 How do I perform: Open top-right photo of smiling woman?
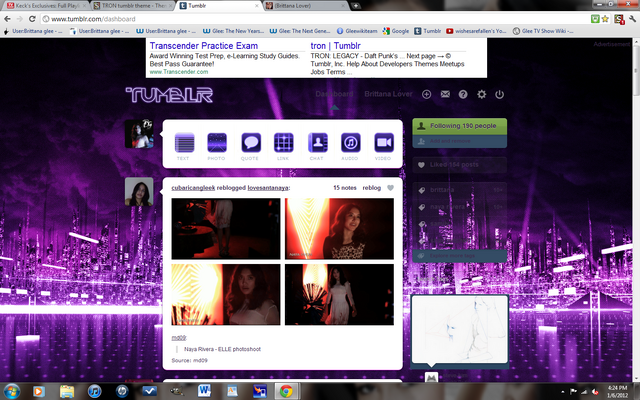pos(339,229)
